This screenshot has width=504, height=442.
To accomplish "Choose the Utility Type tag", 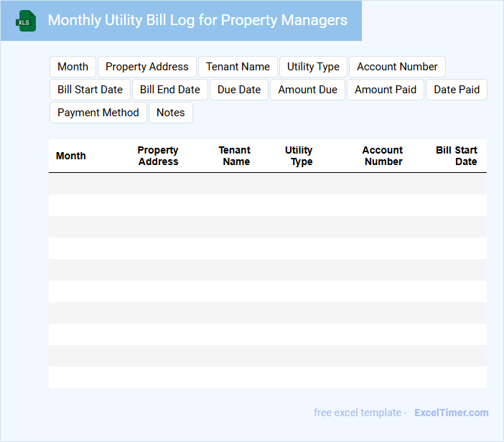I will coord(313,67).
